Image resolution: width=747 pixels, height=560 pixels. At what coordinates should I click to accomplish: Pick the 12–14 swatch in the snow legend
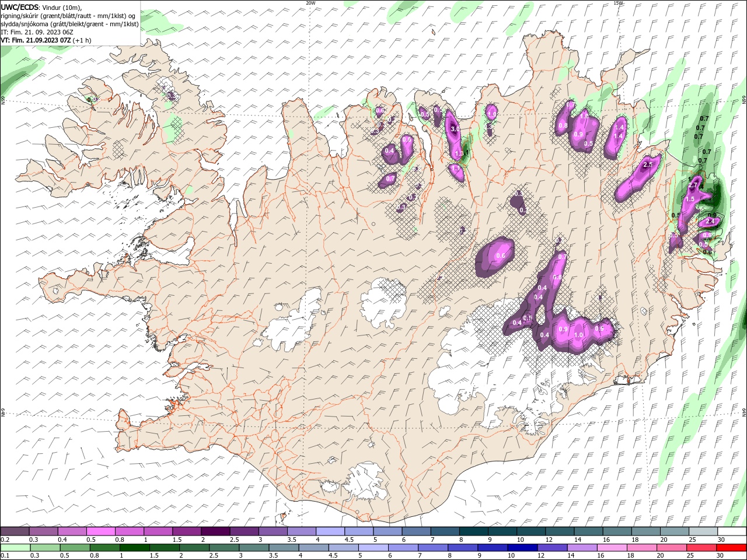(x=560, y=531)
